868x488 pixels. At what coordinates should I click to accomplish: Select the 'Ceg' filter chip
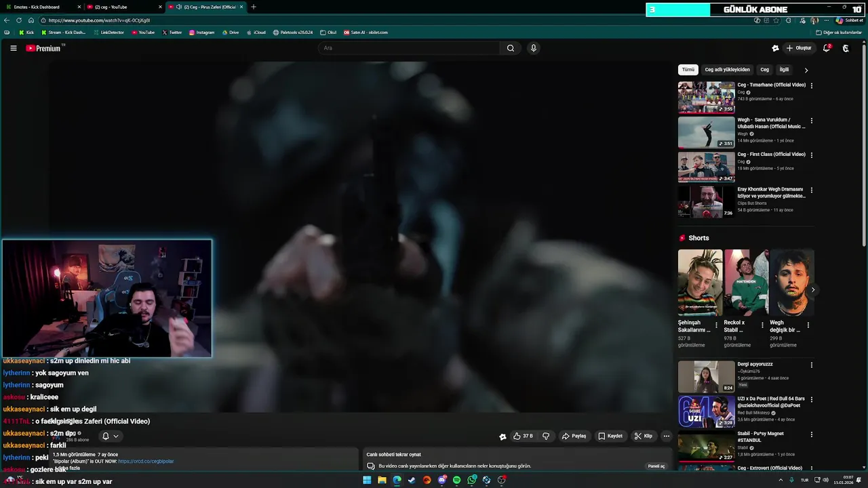[764, 70]
